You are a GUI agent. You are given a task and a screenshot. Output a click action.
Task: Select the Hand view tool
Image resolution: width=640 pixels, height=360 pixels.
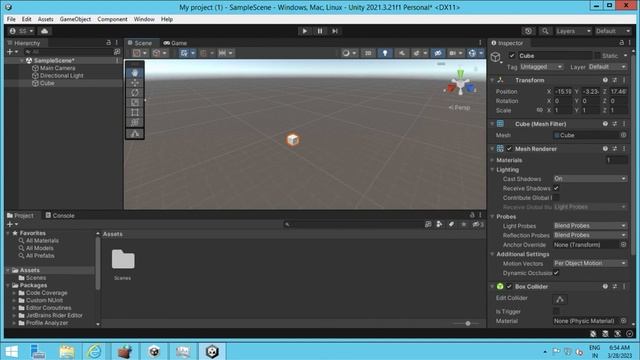click(135, 73)
